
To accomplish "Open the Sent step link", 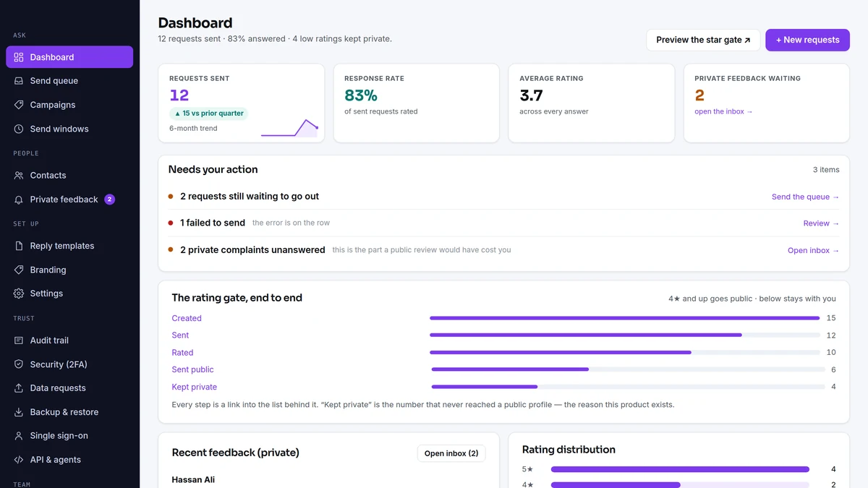I will point(180,335).
